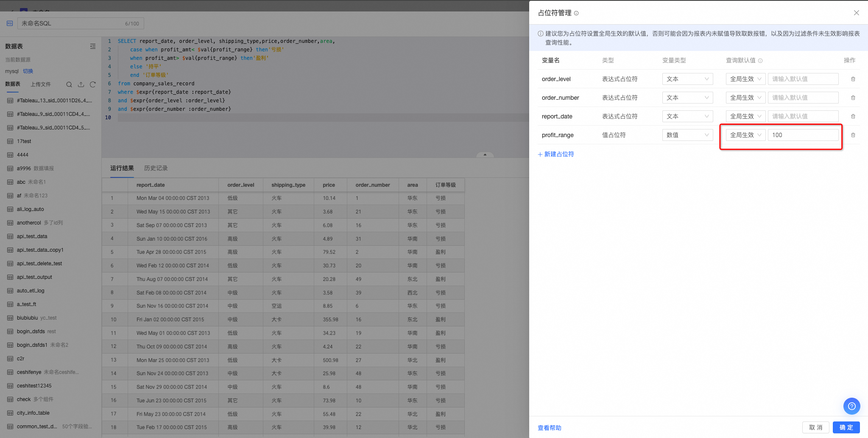Switch to the 运行结果 tab

coord(122,168)
